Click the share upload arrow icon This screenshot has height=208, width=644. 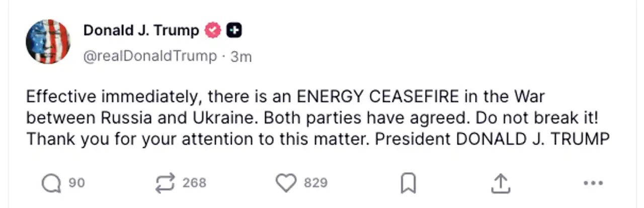point(499,183)
